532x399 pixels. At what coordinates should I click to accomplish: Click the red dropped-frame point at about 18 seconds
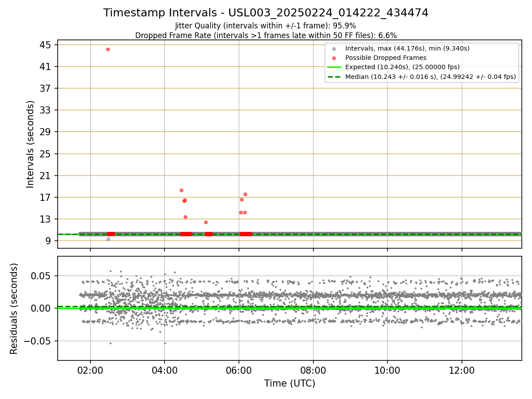(181, 190)
